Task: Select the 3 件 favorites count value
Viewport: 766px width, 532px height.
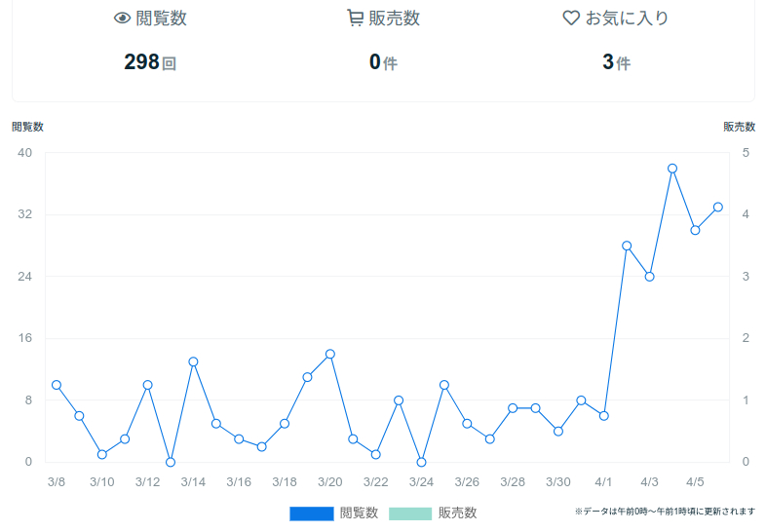Action: (617, 62)
